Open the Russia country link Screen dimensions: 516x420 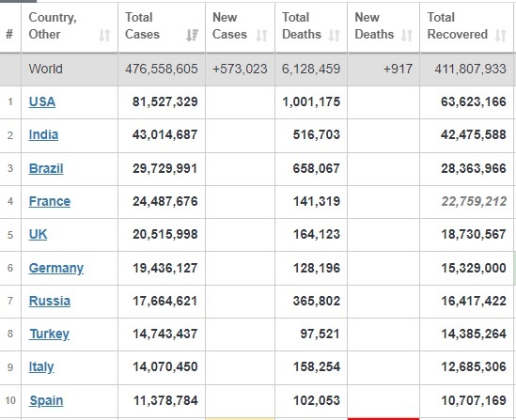click(50, 301)
